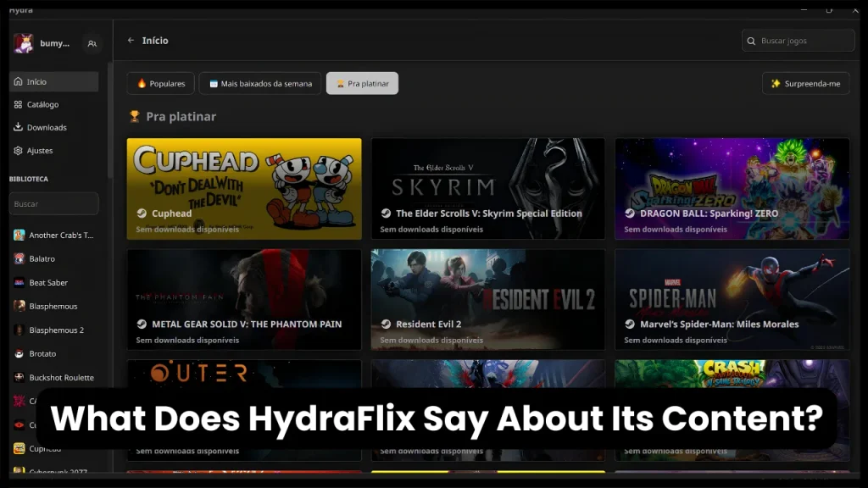Click the Surpreenda-me button
This screenshot has height=488, width=868.
click(x=805, y=84)
